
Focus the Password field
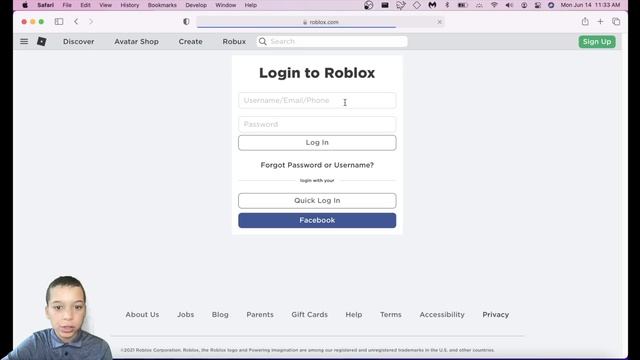click(317, 124)
